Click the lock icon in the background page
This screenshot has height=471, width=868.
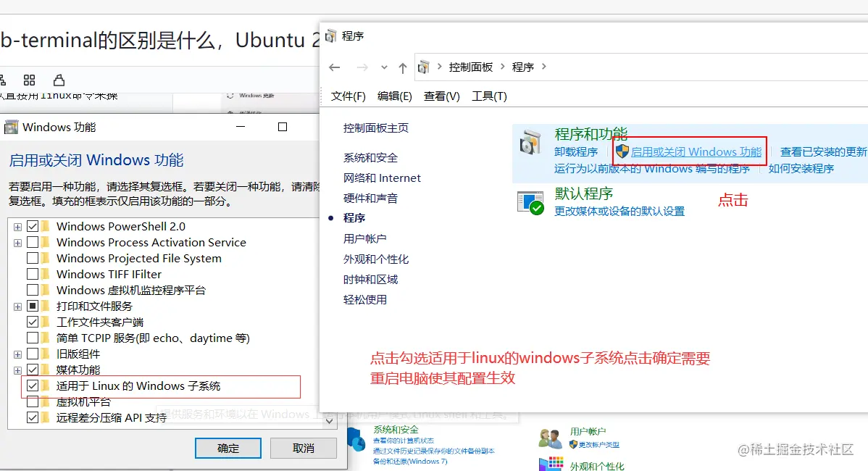tap(59, 80)
